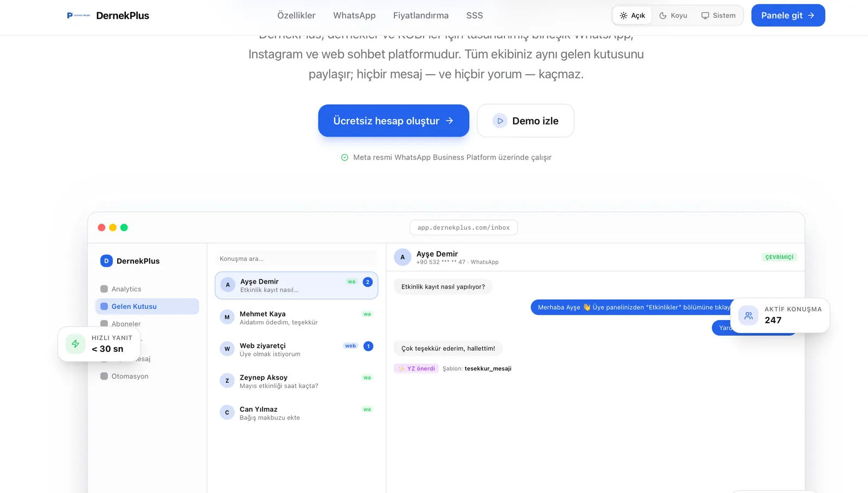Viewport: 868px width, 493px height.
Task: Open the Web ziyaretçi conversation
Action: [x=296, y=349]
